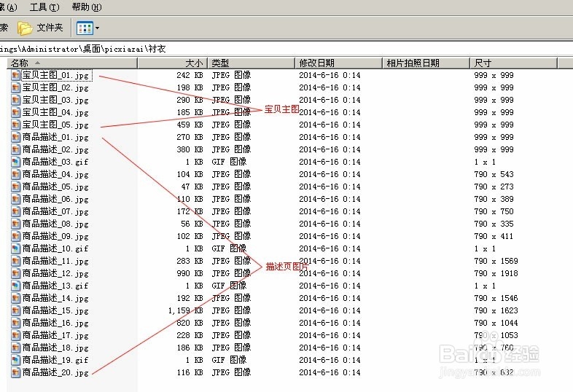The image size is (573, 392).
Task: Select the icon of 宝贝主图_03.jpg
Action: point(15,101)
